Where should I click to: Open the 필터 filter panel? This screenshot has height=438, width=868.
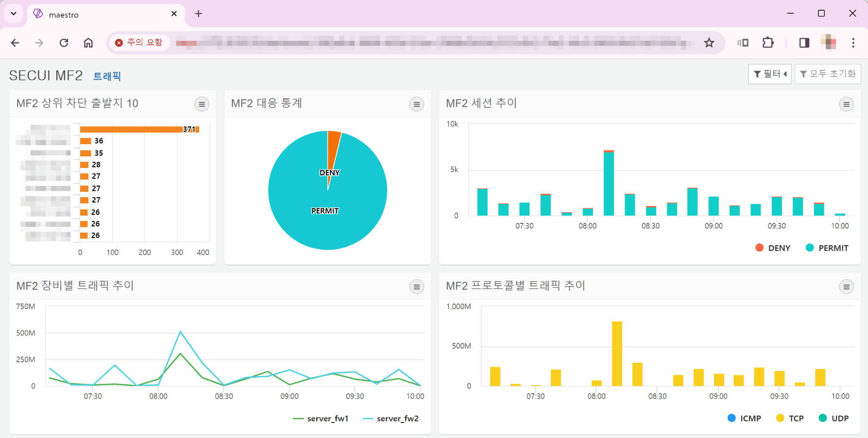tap(770, 74)
